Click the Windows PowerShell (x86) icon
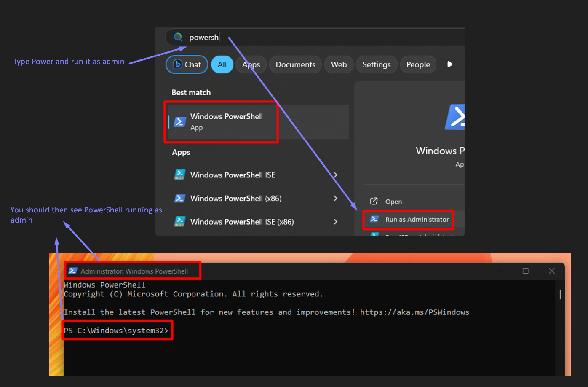 [x=180, y=198]
